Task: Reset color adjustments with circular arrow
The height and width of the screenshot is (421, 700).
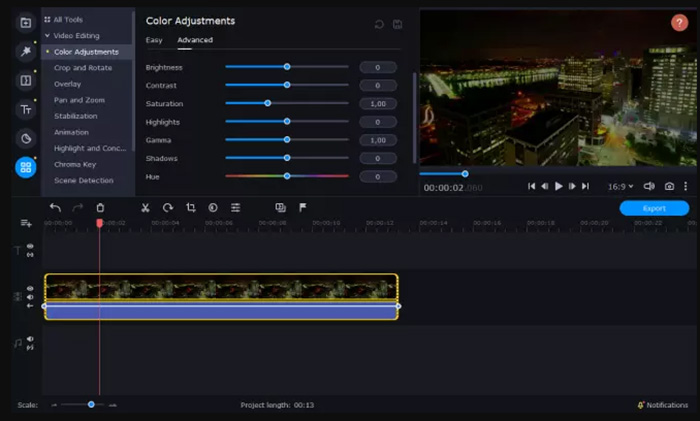Action: (379, 25)
